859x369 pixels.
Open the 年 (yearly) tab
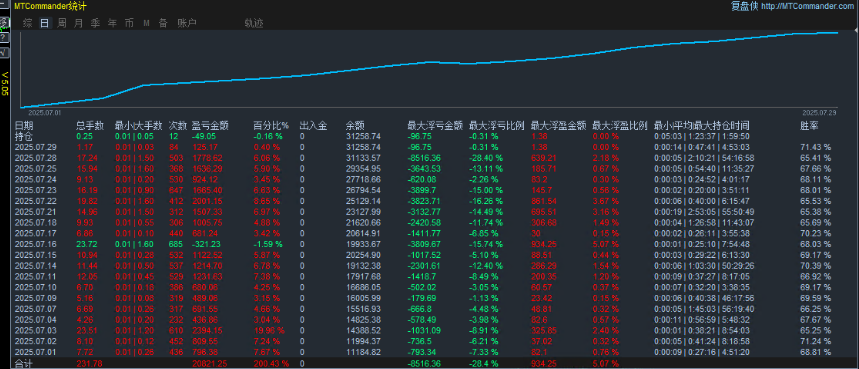(x=112, y=23)
